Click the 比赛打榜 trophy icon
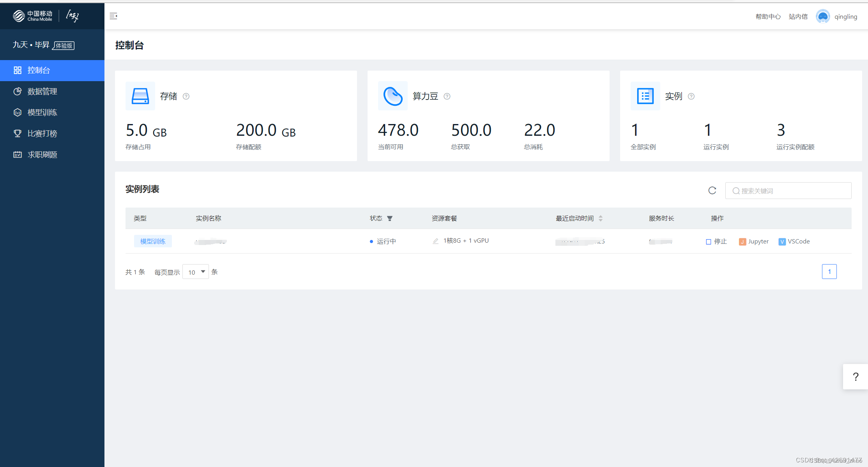Image resolution: width=868 pixels, height=467 pixels. (18, 133)
